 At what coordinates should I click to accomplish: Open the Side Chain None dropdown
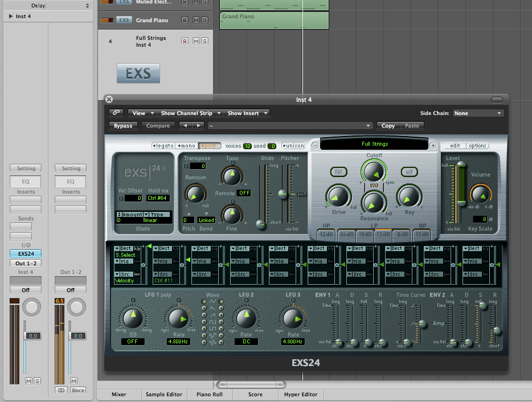478,113
